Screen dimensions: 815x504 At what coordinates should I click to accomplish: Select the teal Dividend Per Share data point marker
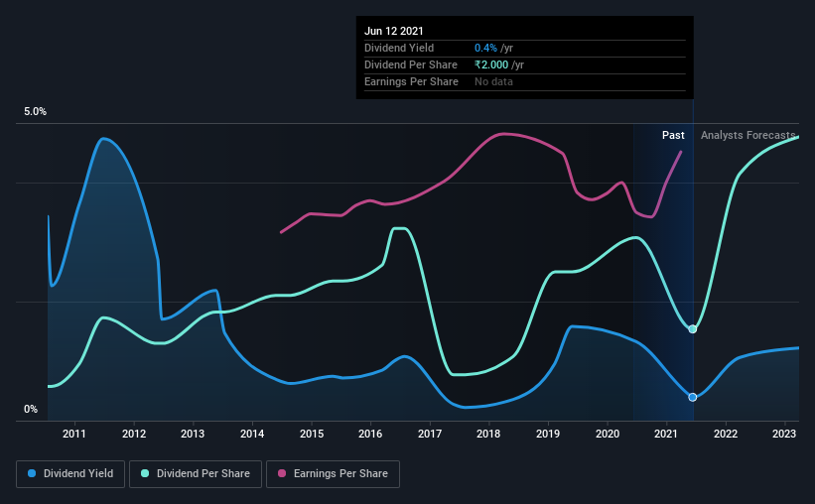tap(693, 328)
